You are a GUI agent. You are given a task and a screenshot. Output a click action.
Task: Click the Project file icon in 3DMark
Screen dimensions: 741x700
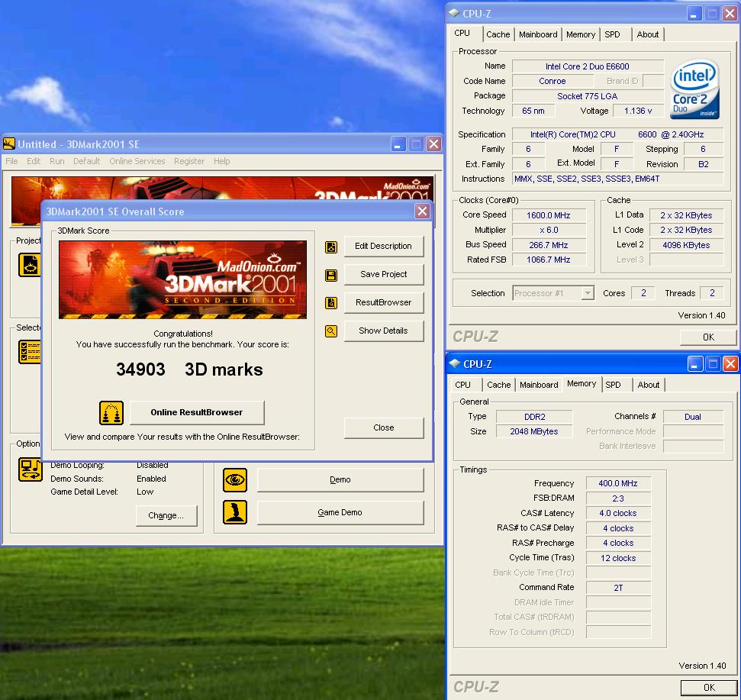coord(29,265)
